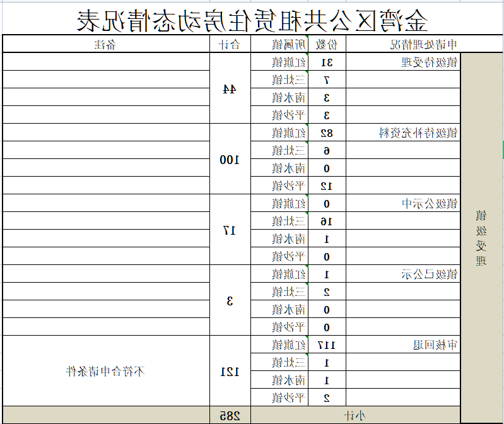Screen dimensions: 504x424
Task: Select 三灶镇 beside the value 16
Action: click(x=279, y=221)
